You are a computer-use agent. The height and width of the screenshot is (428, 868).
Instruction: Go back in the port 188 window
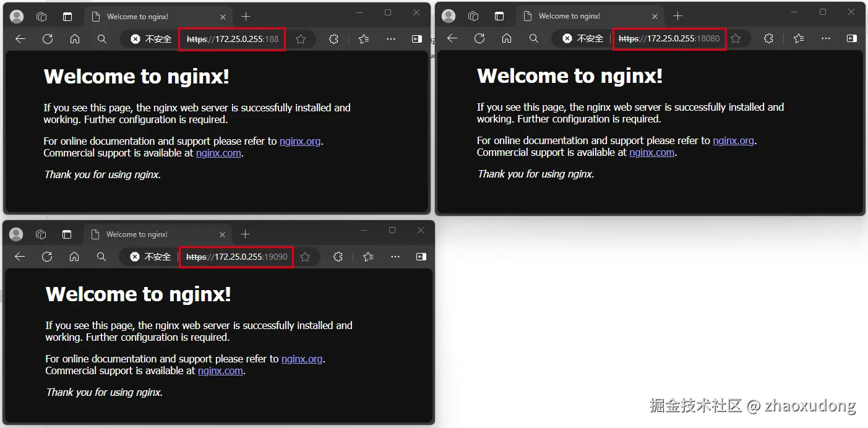[20, 39]
